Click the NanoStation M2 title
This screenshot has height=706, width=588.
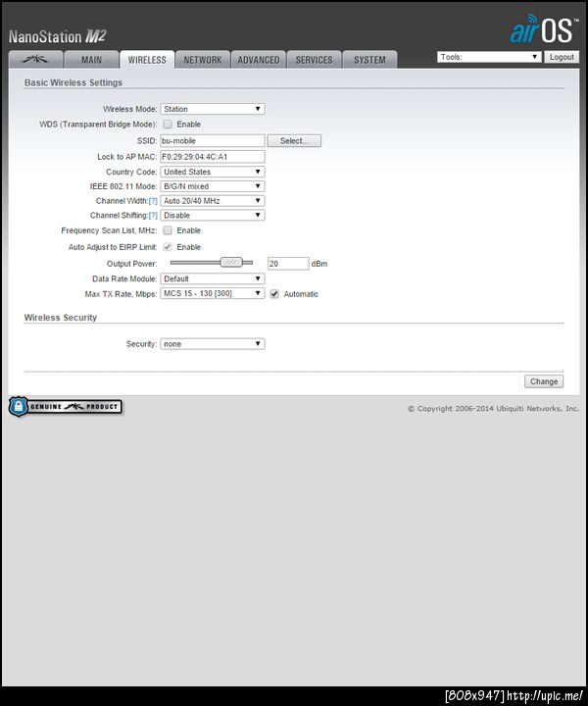coord(58,36)
